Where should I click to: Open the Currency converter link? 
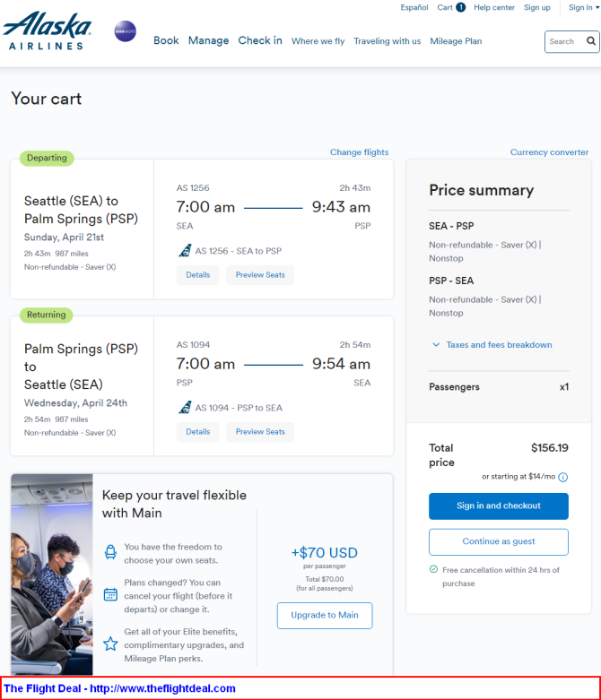point(549,152)
